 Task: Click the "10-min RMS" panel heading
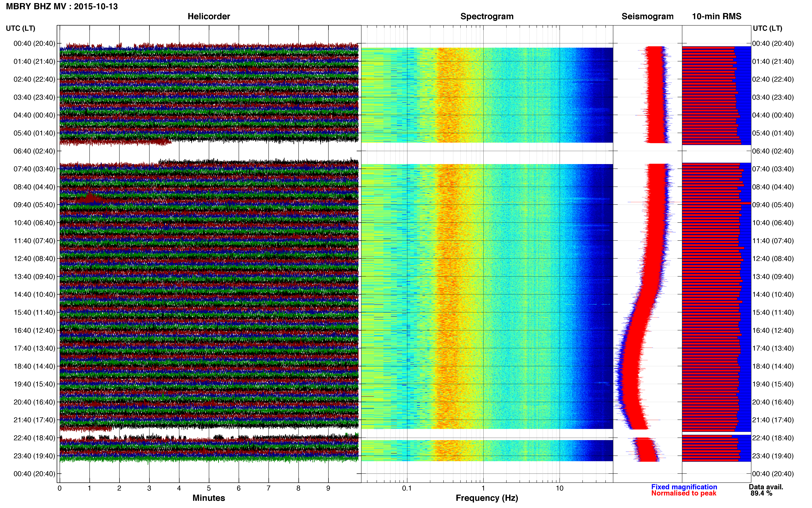(716, 16)
